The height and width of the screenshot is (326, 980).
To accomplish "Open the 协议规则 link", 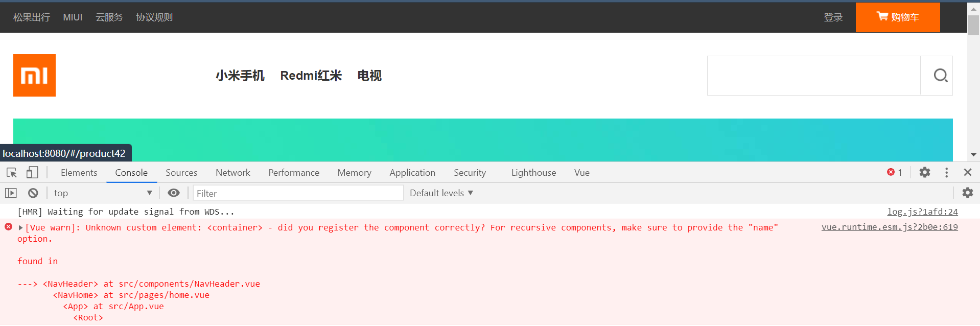I will (x=154, y=17).
